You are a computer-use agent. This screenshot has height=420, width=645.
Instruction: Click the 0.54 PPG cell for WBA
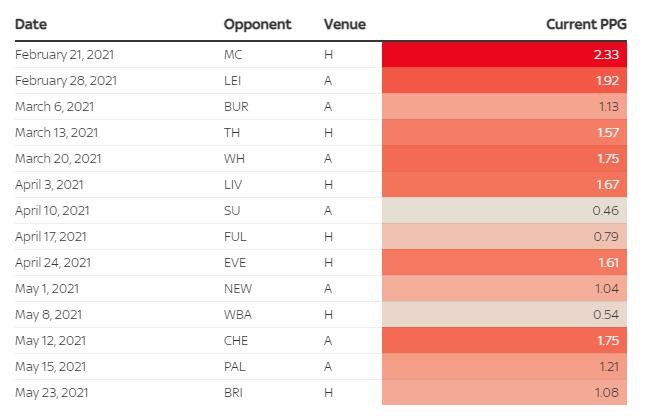pos(504,314)
